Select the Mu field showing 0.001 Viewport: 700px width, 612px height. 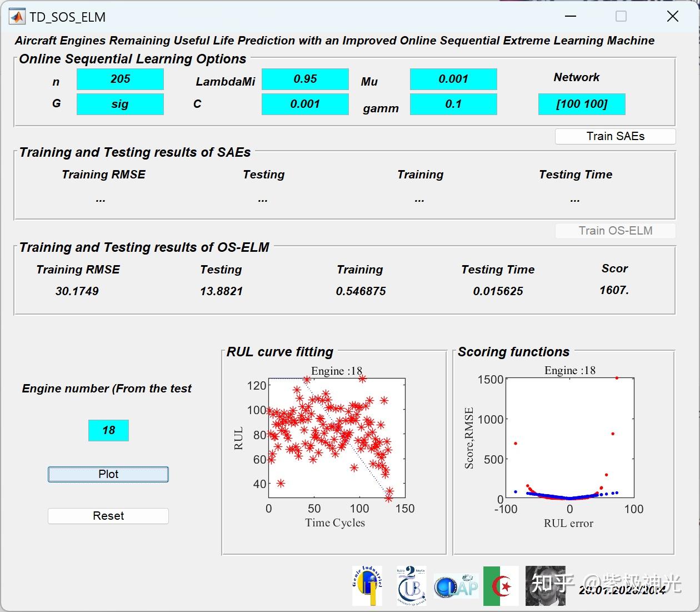(x=453, y=79)
